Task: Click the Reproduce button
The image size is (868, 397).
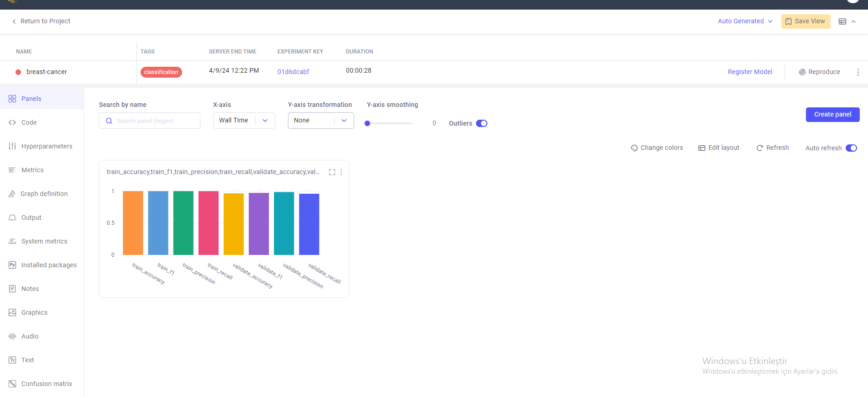Action: pos(819,72)
